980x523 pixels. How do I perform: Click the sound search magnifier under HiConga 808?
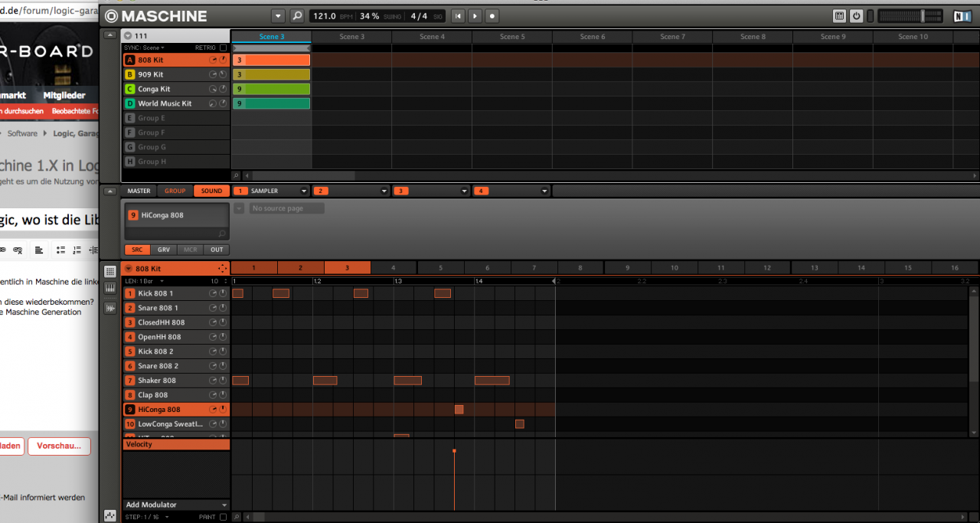222,234
